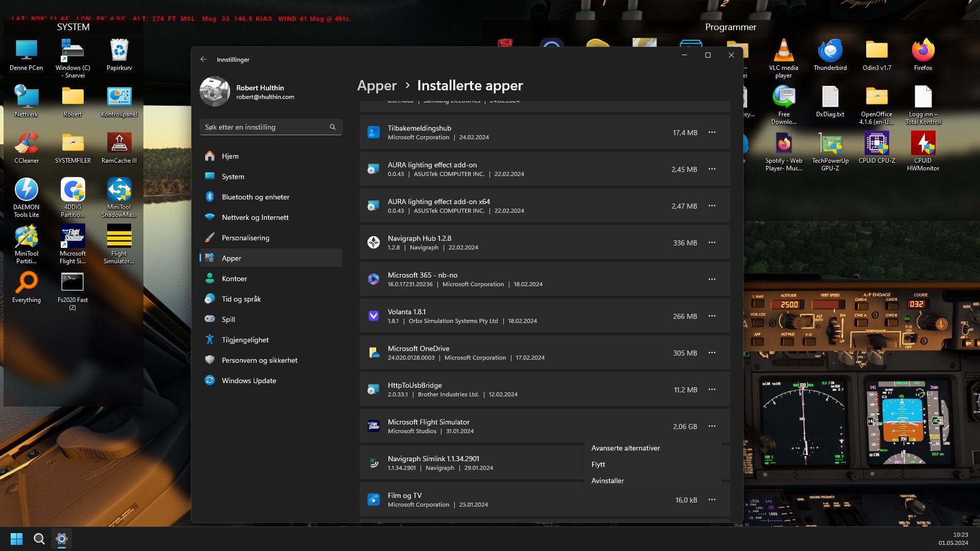Viewport: 980px width, 551px height.
Task: Open the Windows Start menu
Action: pos(16,539)
